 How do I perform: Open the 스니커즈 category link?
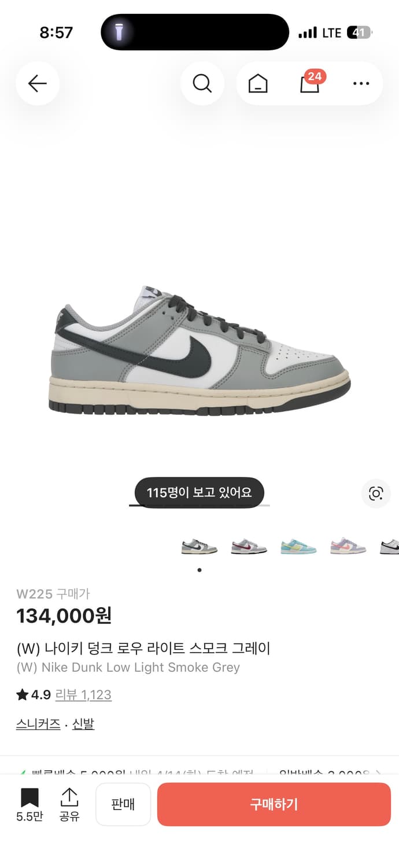38,724
